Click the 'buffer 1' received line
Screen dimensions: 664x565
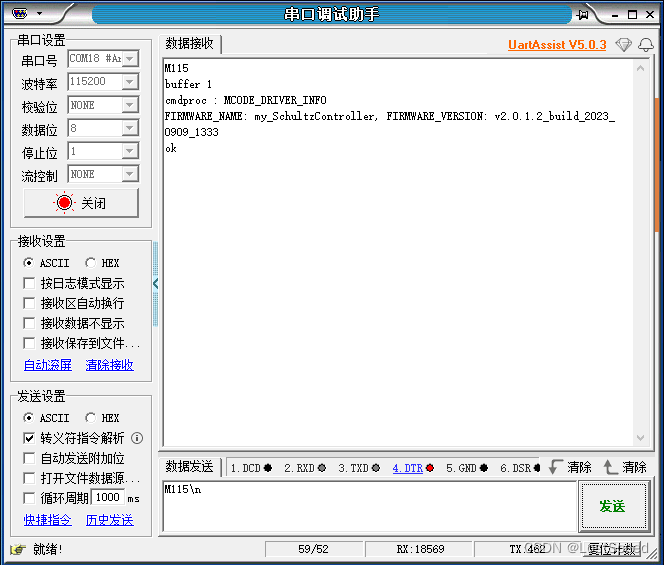188,84
